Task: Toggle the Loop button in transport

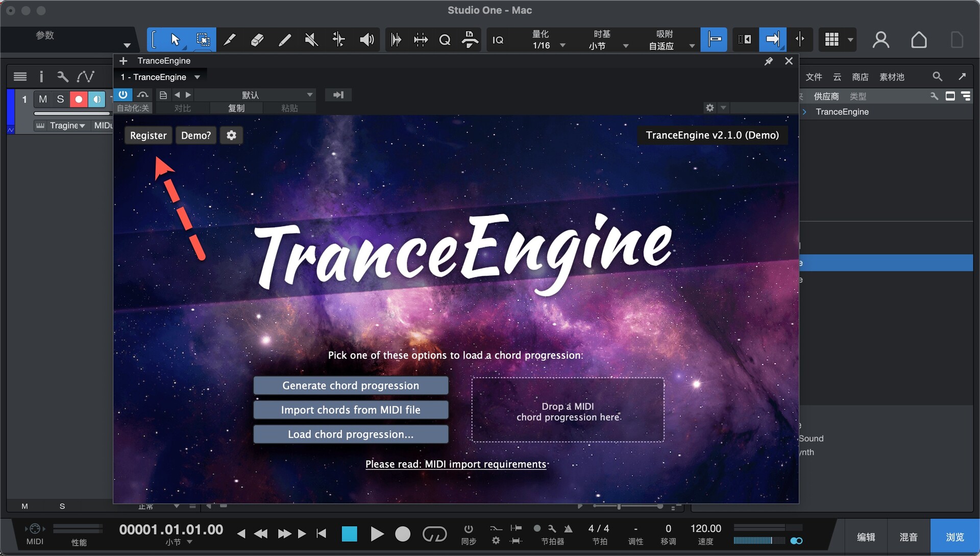Action: click(434, 534)
